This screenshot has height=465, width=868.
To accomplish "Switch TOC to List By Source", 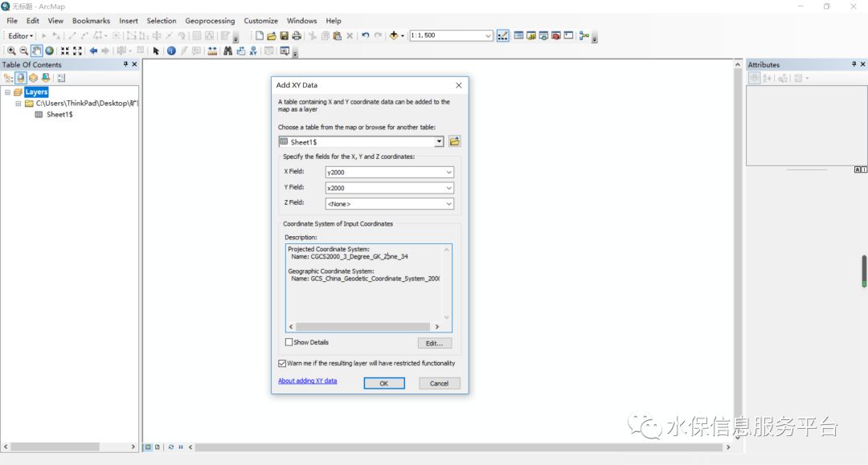I will tap(20, 78).
